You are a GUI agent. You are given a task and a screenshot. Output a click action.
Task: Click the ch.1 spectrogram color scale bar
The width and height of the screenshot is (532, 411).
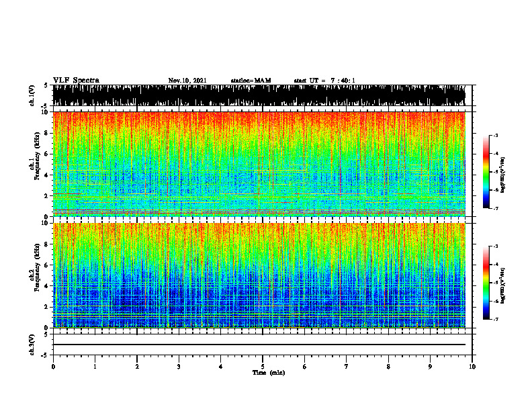[486, 172]
